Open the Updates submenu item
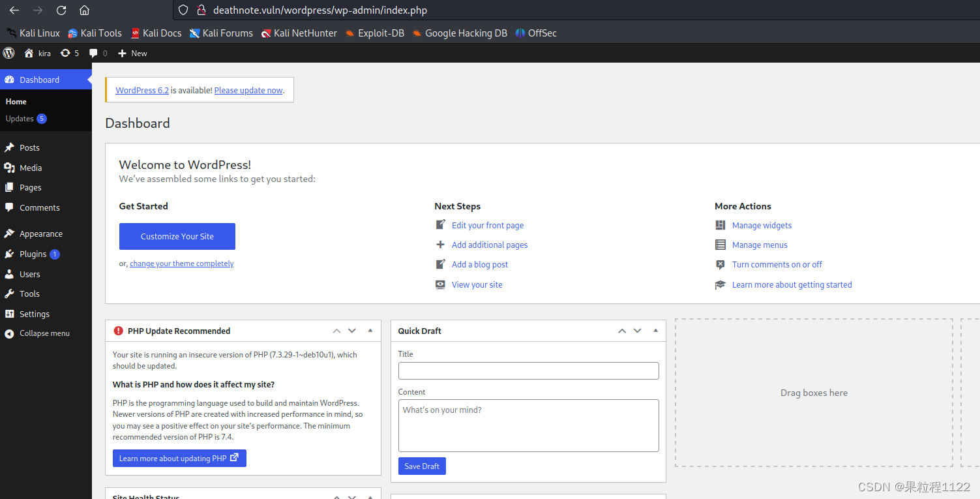Viewport: 980px width, 499px height. [x=20, y=119]
